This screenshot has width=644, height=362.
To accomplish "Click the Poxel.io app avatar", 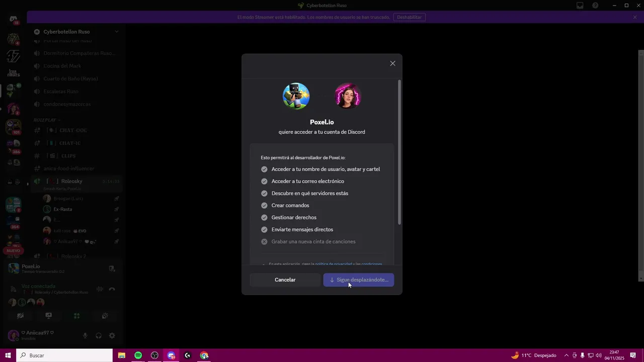I will click(x=296, y=96).
